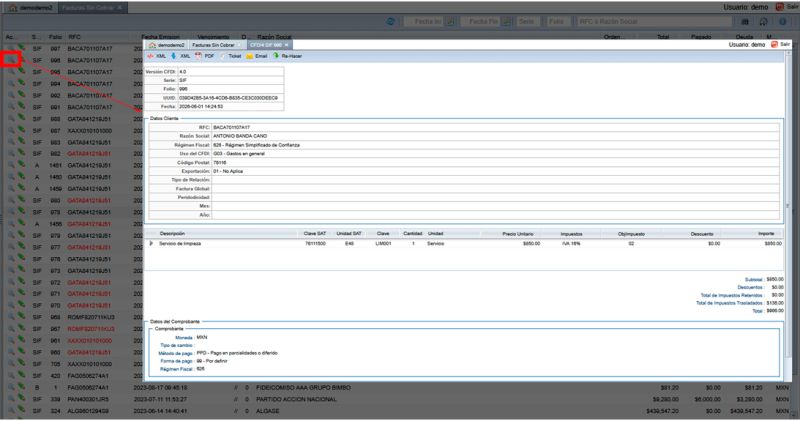Click the FIDEICOMISO AAA GRUPO BIMBO row
Image resolution: width=800 pixels, height=421 pixels.
(x=396, y=388)
